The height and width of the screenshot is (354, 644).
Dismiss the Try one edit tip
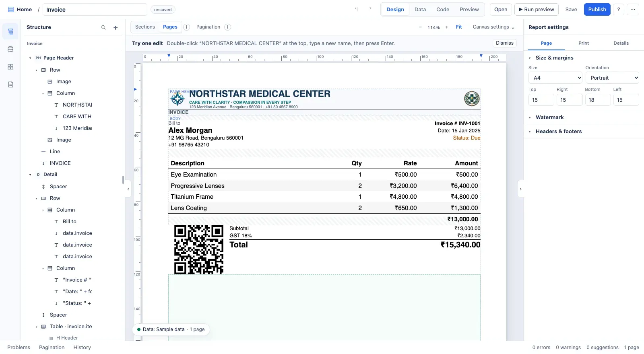point(505,43)
